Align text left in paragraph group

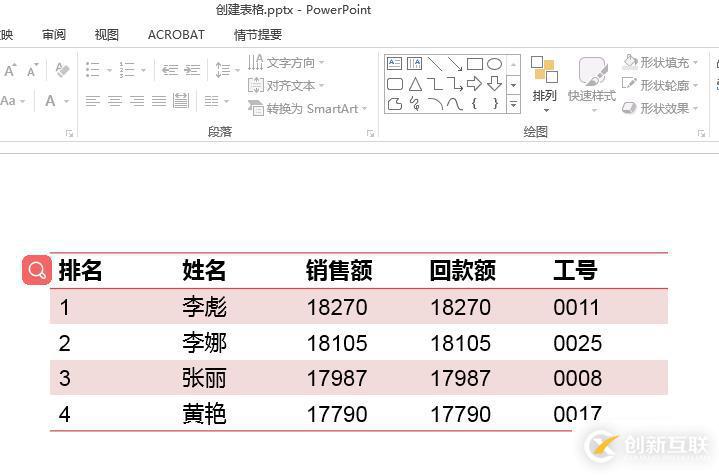(x=93, y=101)
